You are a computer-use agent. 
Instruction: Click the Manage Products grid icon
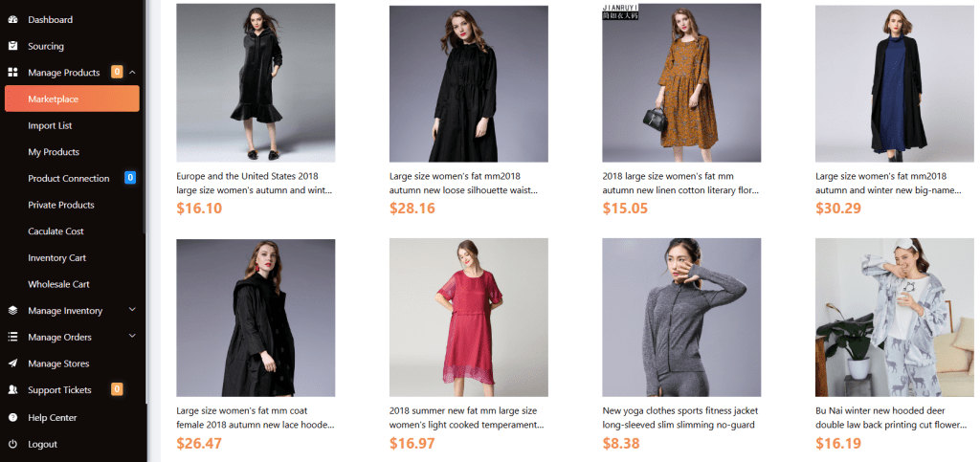pyautogui.click(x=12, y=73)
